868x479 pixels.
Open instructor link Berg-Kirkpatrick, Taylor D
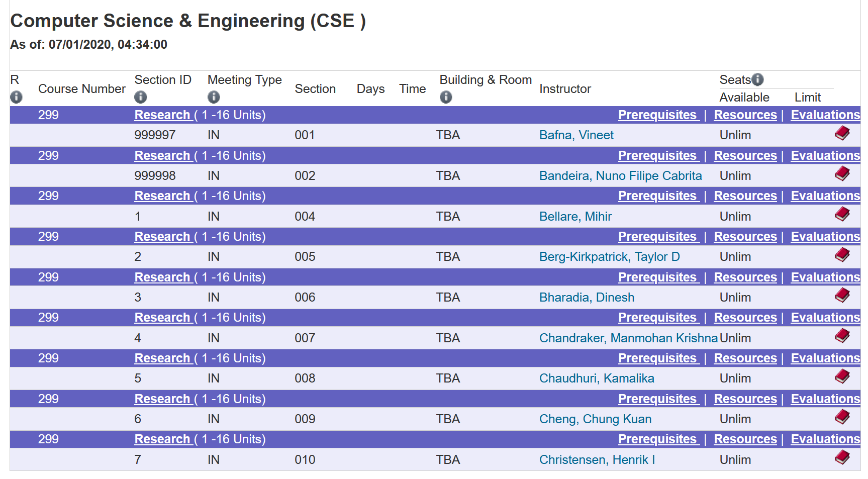pyautogui.click(x=610, y=257)
